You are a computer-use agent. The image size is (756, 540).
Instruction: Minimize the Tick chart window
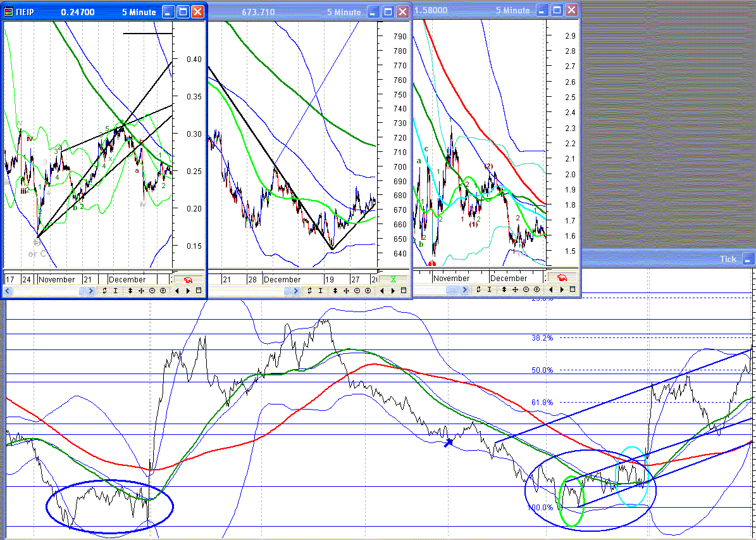click(748, 259)
